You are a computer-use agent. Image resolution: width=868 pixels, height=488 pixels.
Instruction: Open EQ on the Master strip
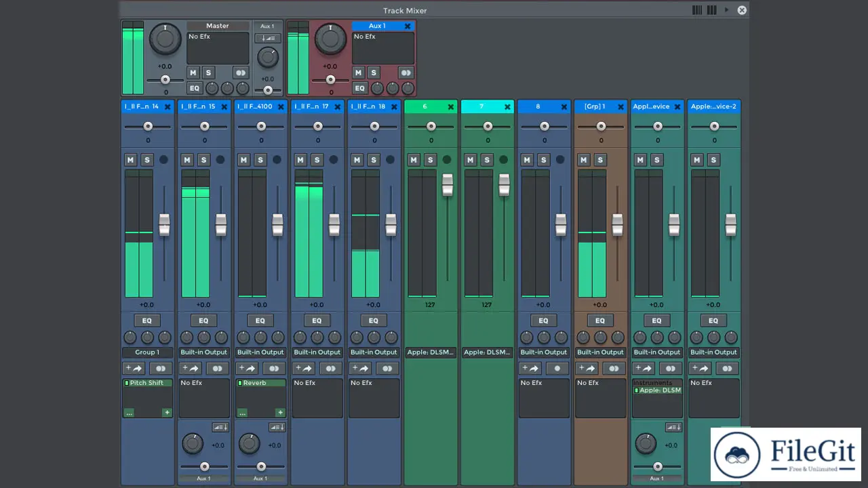coord(194,88)
